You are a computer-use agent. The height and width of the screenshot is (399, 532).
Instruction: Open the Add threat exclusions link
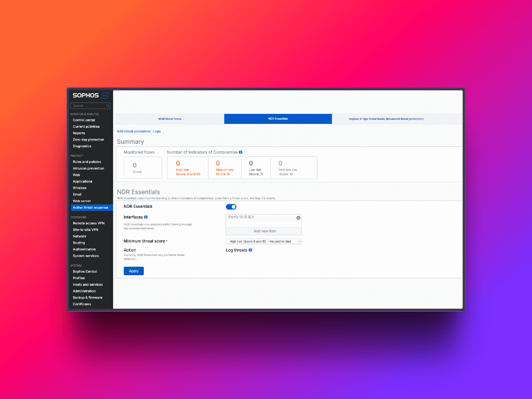[x=133, y=131]
